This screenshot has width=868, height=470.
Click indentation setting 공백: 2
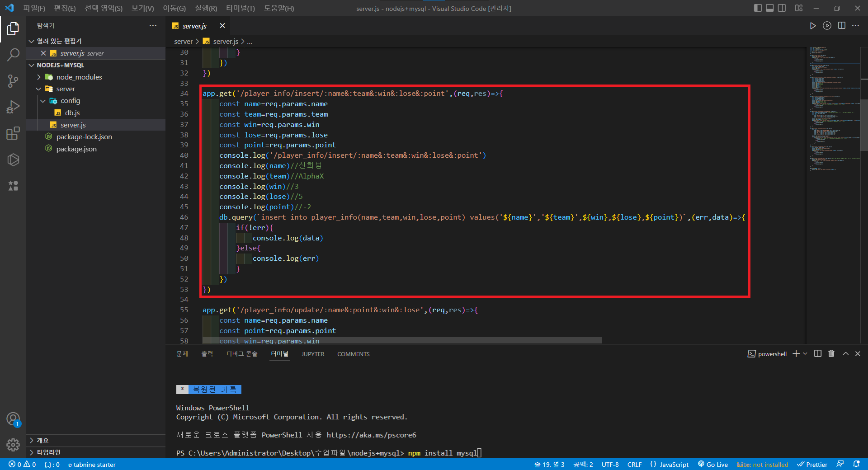point(583,465)
